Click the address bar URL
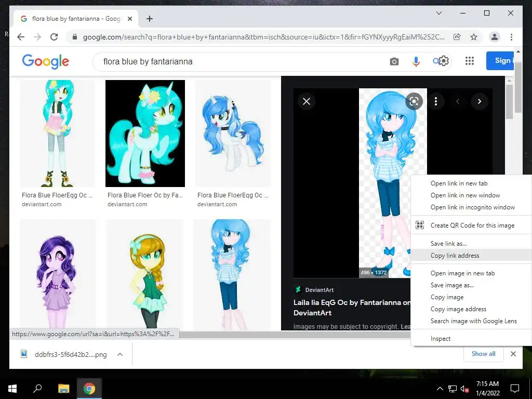Image resolution: width=532 pixels, height=399 pixels. pos(263,37)
